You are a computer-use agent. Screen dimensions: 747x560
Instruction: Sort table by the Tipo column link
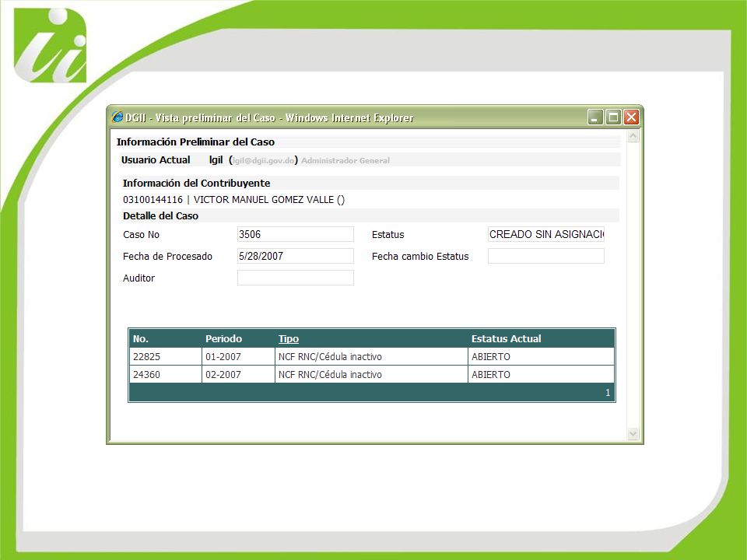[x=289, y=339]
